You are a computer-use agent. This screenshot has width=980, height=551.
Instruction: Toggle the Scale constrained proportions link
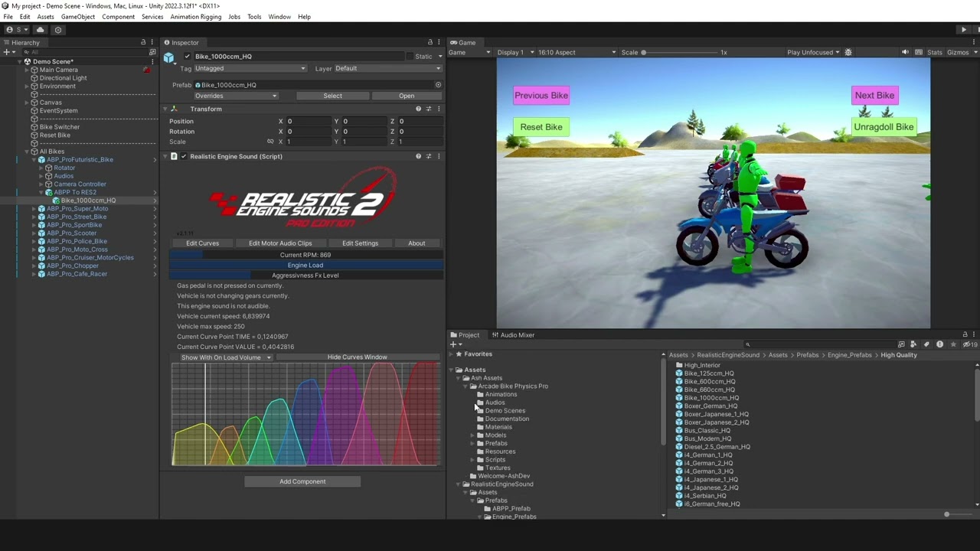point(270,142)
